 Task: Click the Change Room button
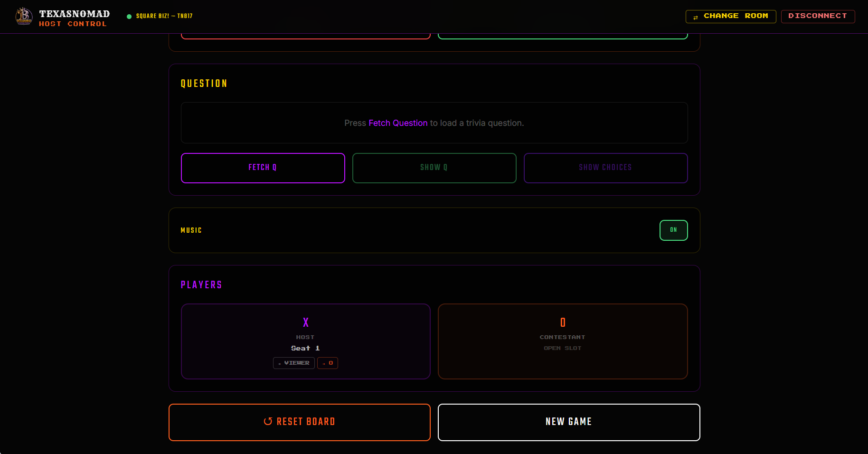(731, 16)
